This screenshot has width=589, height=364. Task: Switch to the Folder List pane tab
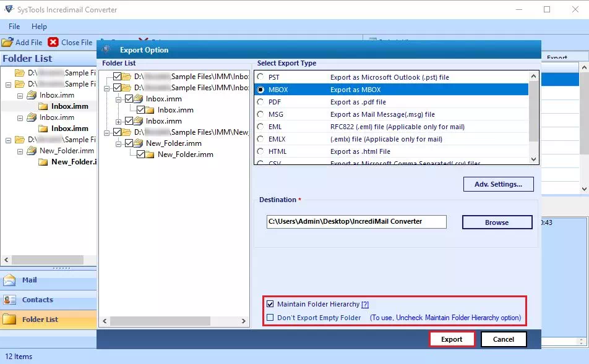tap(48, 320)
